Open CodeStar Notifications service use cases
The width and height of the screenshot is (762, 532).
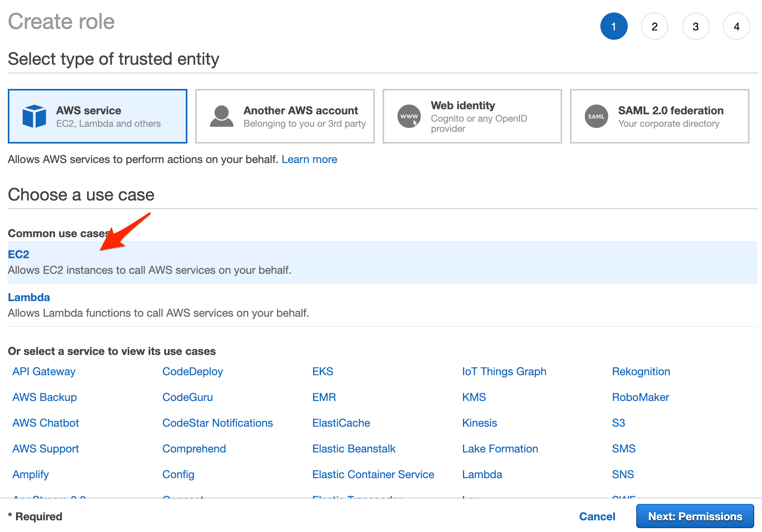point(218,423)
